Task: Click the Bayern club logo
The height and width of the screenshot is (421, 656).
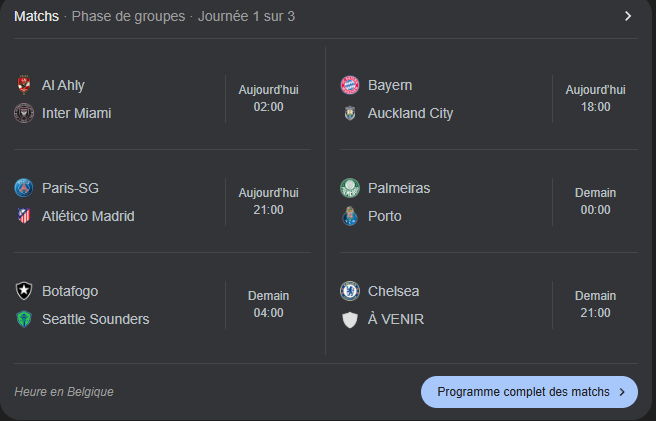Action: (x=350, y=85)
